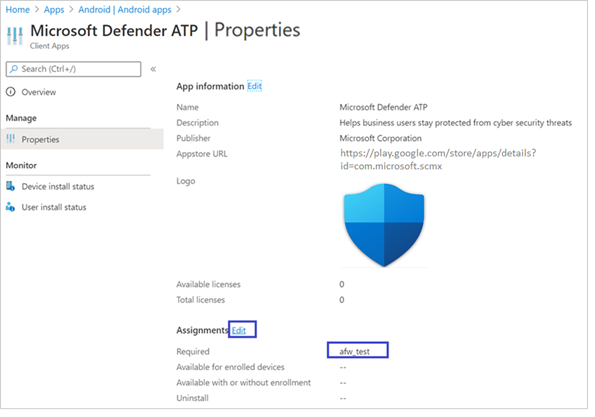
Task: Collapse the sidebar with double-chevron
Action: click(x=153, y=69)
